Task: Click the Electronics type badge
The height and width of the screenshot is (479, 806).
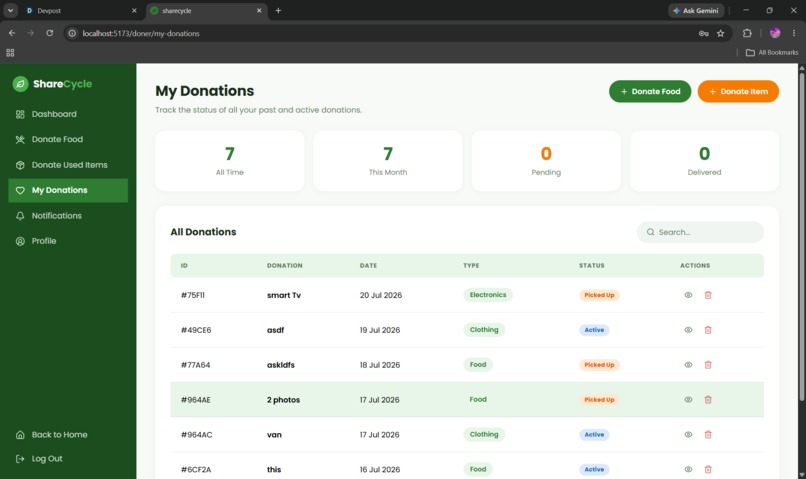Action: 488,295
